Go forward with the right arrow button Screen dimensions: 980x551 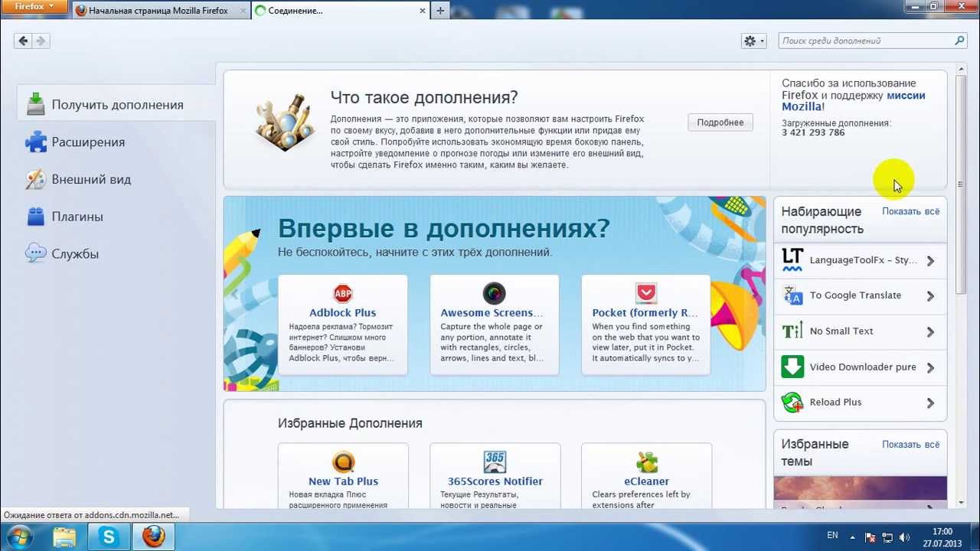tap(41, 41)
